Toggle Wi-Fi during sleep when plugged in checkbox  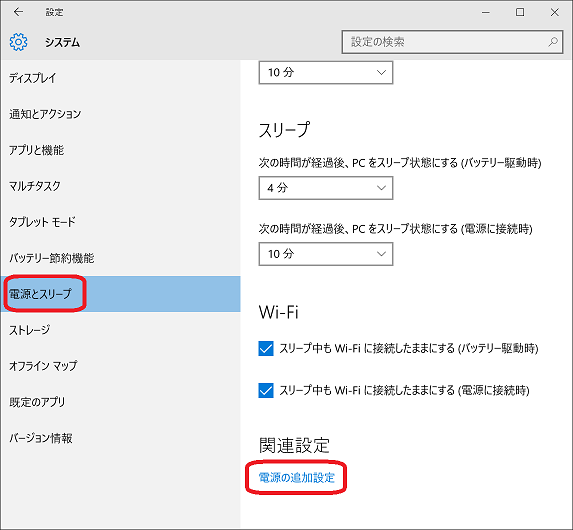pyautogui.click(x=266, y=390)
